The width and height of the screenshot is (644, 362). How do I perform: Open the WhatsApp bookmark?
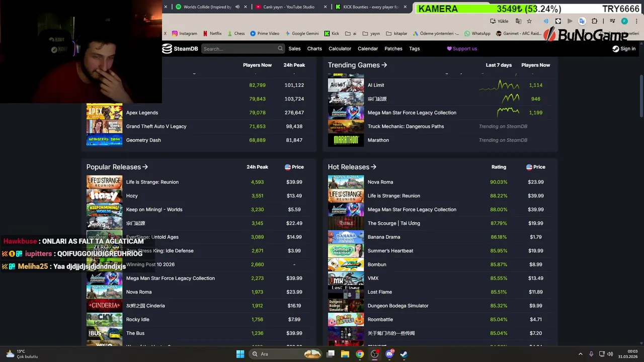477,34
